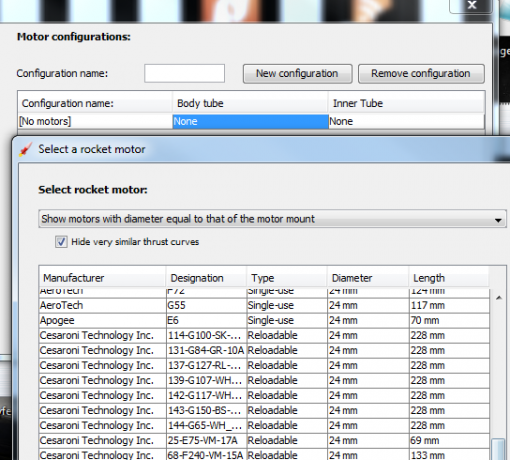Select the Cesaroni 131-G84-GR-10A motor row
Screen dimensions: 510x460
pyautogui.click(x=264, y=350)
